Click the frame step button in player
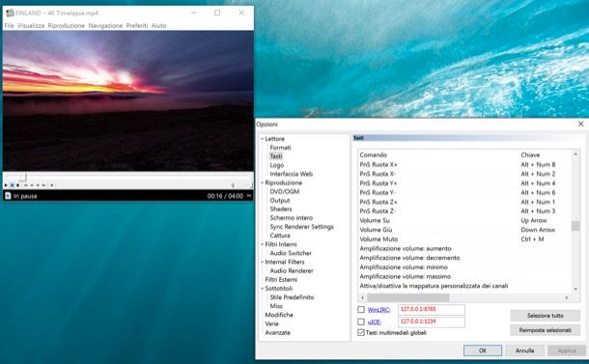Viewport: 589px width, 364px height. point(52,185)
